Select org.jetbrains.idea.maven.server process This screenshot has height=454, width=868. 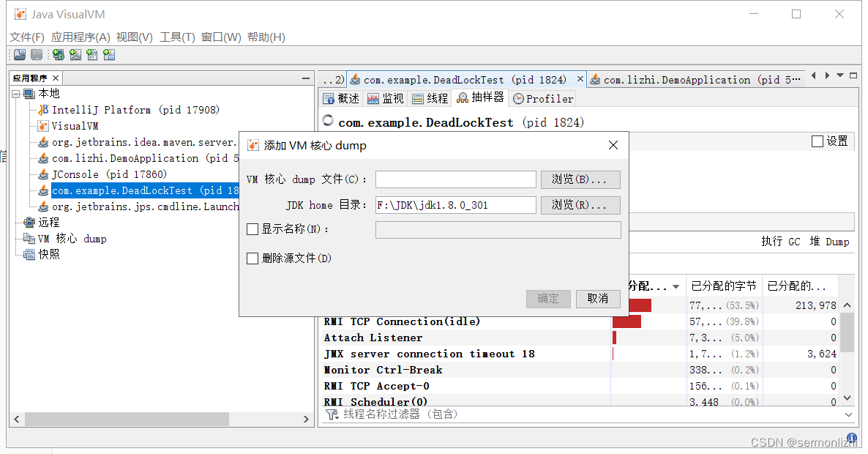coord(144,142)
